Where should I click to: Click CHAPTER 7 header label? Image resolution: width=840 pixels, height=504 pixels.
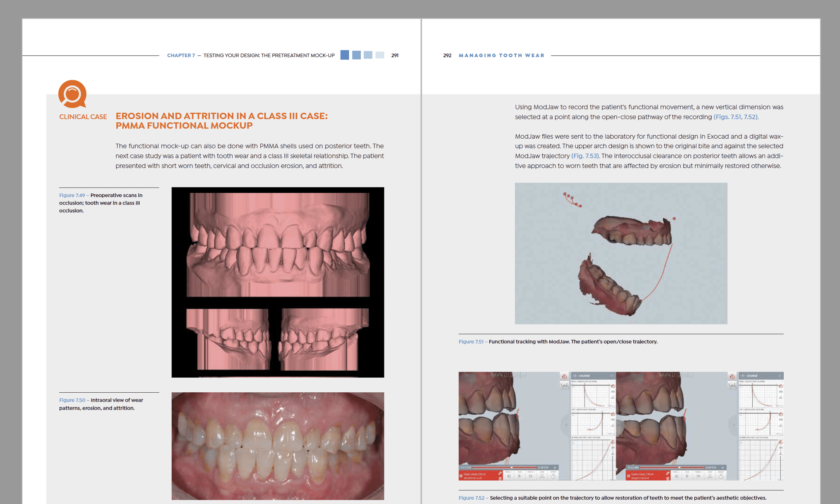tap(181, 55)
